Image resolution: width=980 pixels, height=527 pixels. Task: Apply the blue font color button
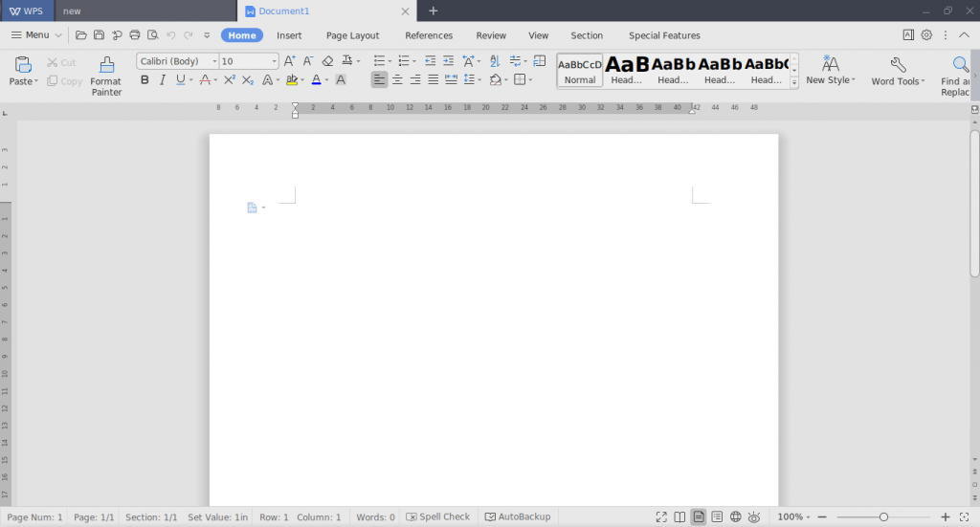[x=316, y=80]
